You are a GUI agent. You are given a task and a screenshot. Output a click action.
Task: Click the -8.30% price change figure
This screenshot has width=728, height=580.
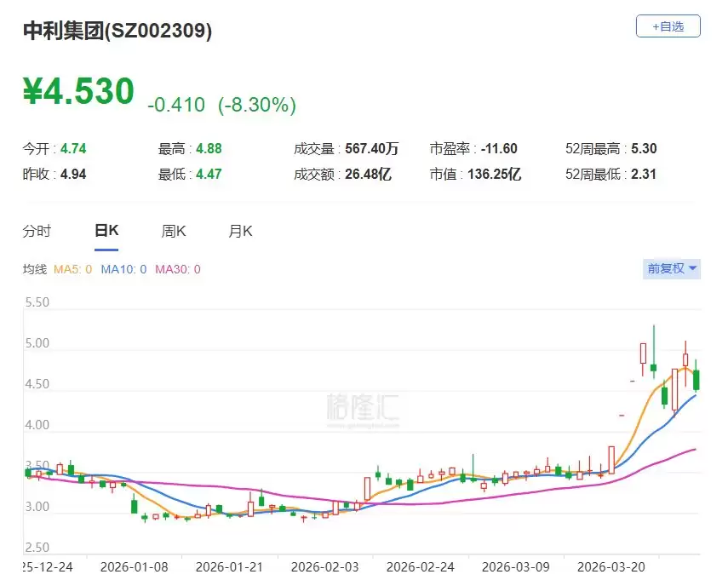(257, 105)
